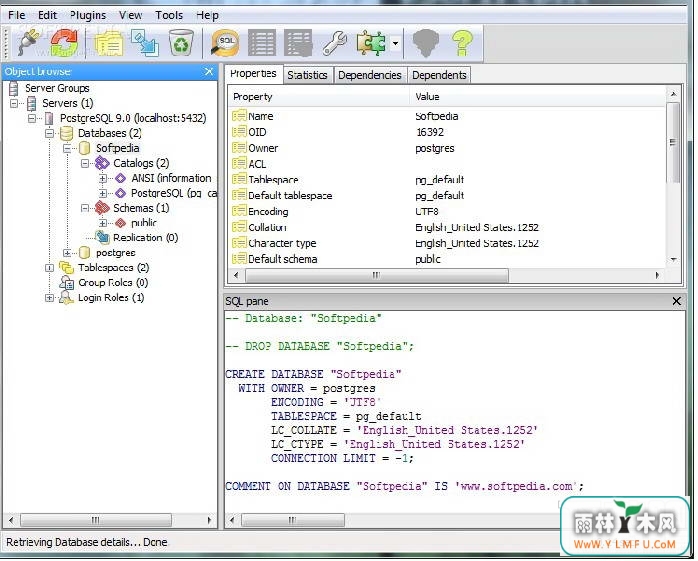The height and width of the screenshot is (561, 698).
Task: Select the Softpedia database tree item
Action: point(118,148)
